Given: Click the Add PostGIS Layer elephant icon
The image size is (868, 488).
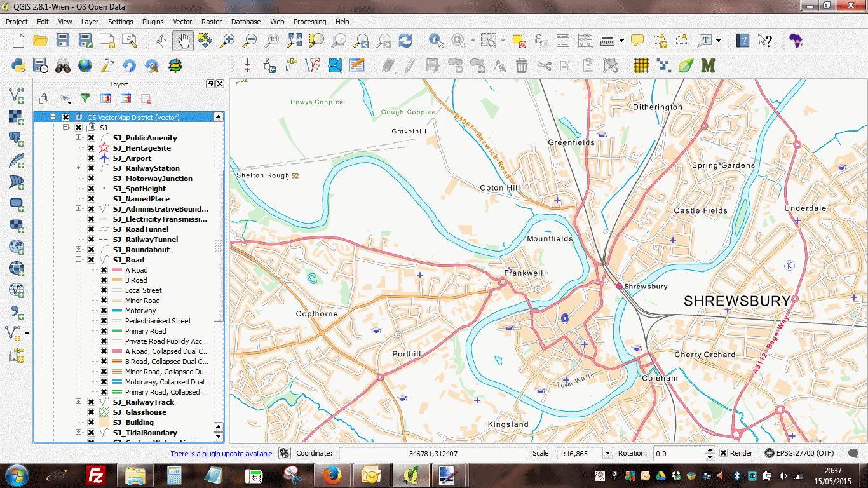Looking at the screenshot, I should click(16, 139).
